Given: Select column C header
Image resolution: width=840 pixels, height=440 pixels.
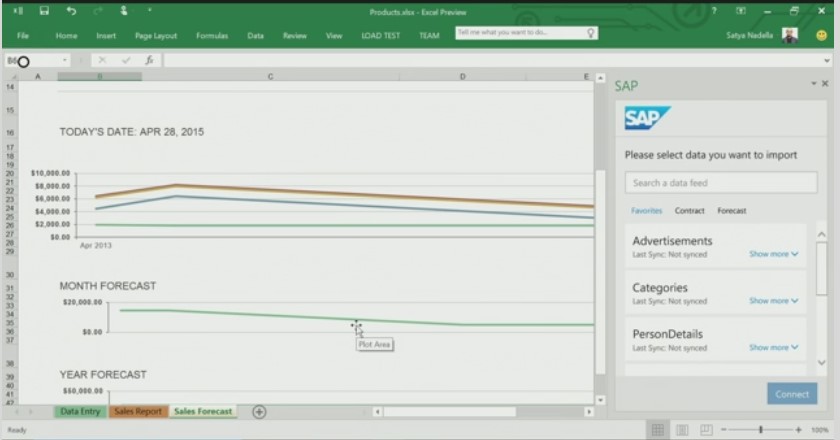Looking at the screenshot, I should [x=271, y=77].
